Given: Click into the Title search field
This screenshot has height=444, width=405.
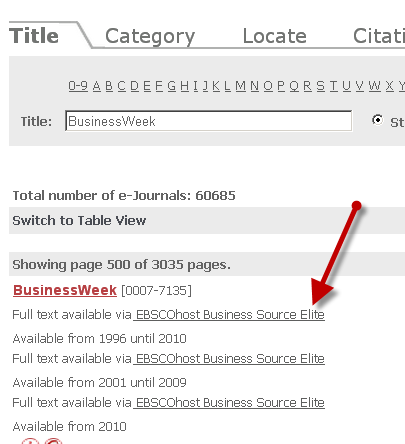Looking at the screenshot, I should [209, 121].
